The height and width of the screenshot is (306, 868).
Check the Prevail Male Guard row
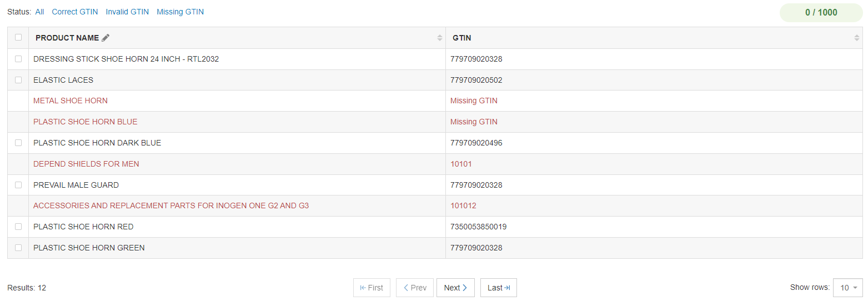point(18,185)
